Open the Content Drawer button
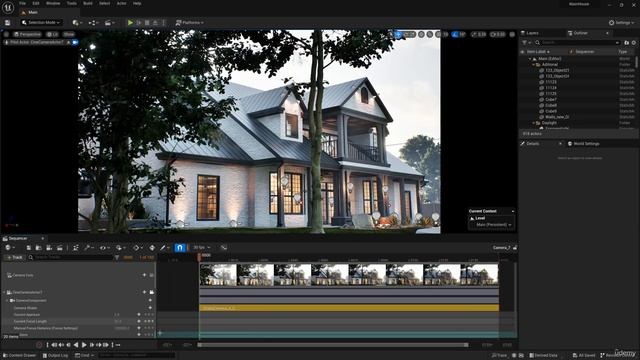The width and height of the screenshot is (640, 360). [20, 356]
